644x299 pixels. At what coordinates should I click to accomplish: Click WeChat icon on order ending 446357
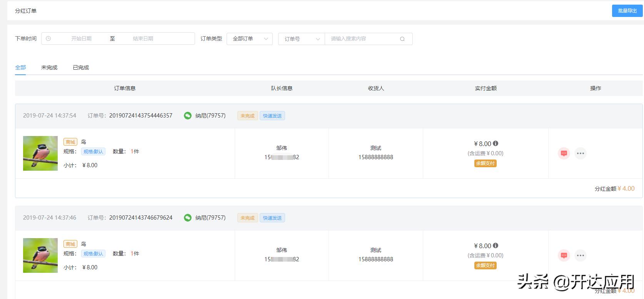pos(187,116)
